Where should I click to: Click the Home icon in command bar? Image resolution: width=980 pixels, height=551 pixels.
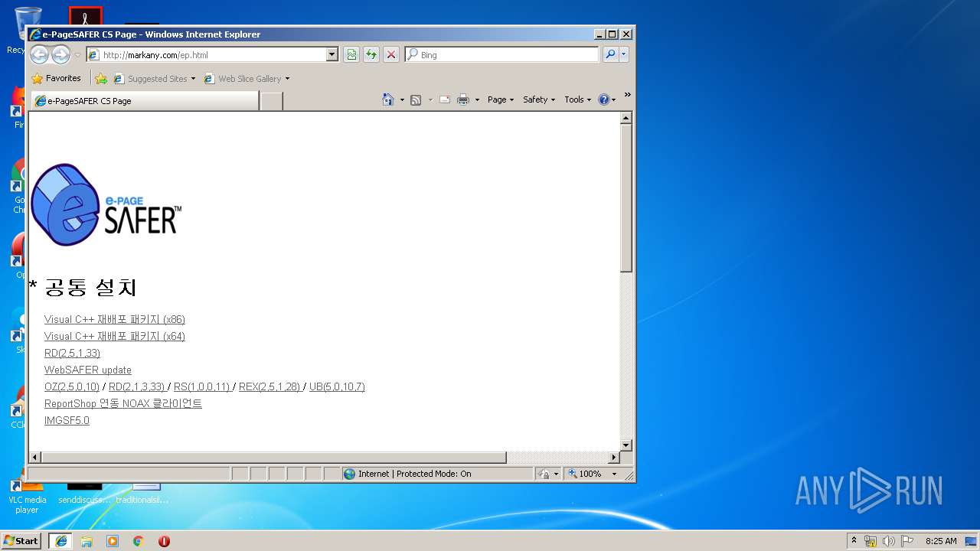click(388, 99)
